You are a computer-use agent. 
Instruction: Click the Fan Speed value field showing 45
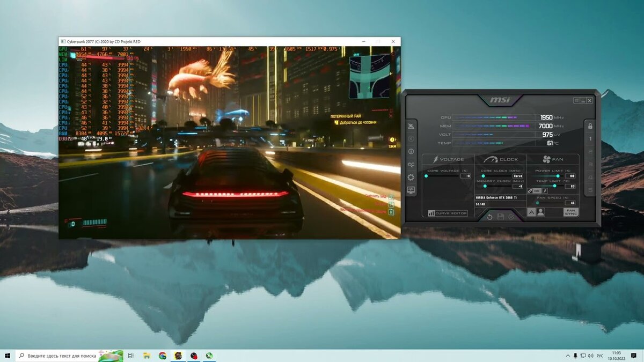(x=570, y=203)
